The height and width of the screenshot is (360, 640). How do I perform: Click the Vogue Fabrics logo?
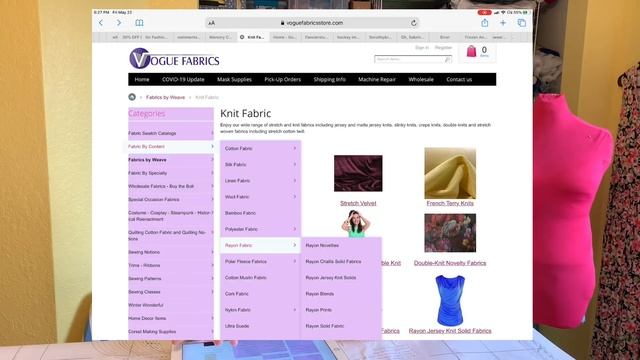click(x=174, y=58)
